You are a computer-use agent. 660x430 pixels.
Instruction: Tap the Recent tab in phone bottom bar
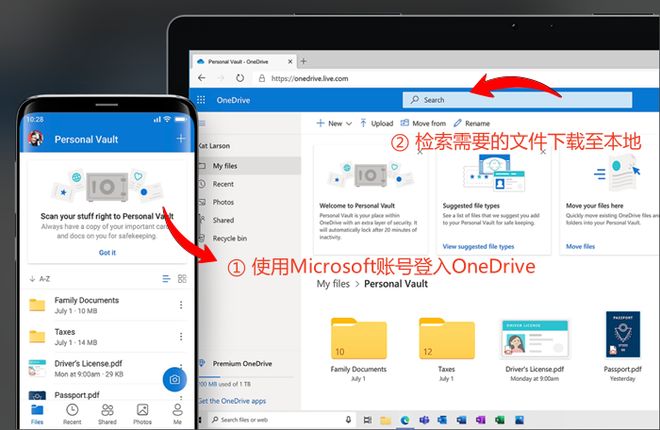72,414
